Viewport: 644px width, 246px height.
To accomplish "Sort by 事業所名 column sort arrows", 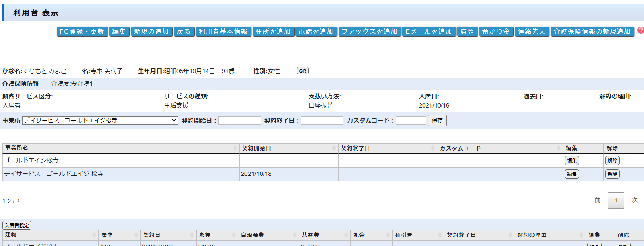I will point(235,148).
